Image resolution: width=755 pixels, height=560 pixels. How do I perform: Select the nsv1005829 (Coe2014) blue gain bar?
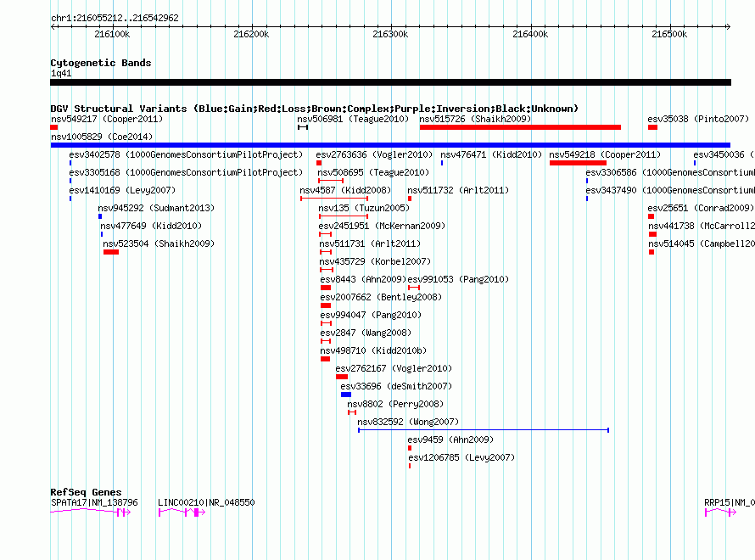click(x=390, y=145)
